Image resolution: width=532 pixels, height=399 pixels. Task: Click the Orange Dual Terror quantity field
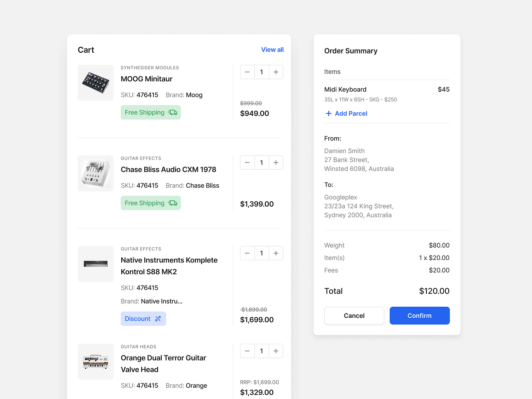(x=262, y=351)
